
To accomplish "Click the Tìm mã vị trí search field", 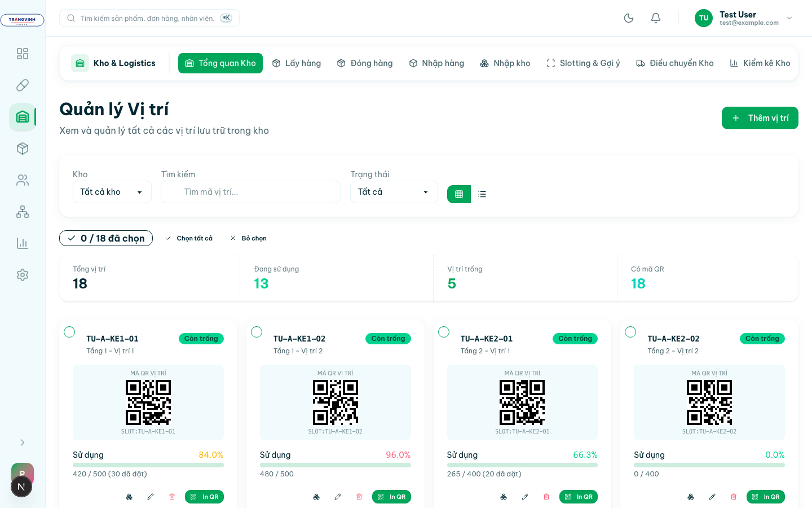I will (x=251, y=192).
